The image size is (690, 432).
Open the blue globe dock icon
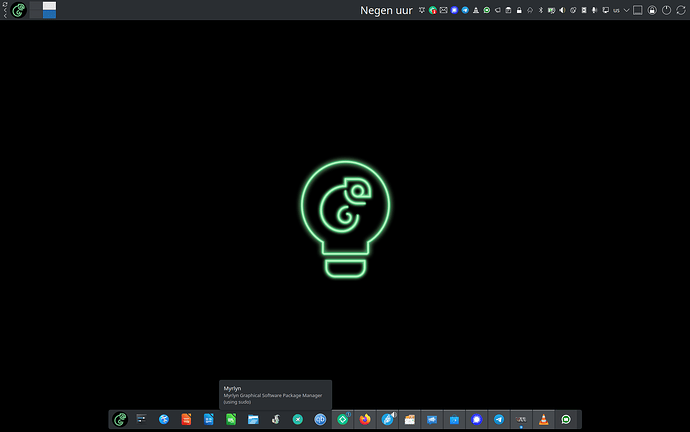(x=164, y=420)
